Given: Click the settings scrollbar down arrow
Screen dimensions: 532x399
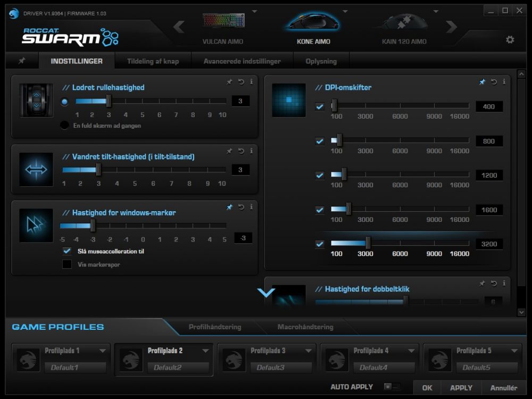Looking at the screenshot, I should [x=521, y=312].
